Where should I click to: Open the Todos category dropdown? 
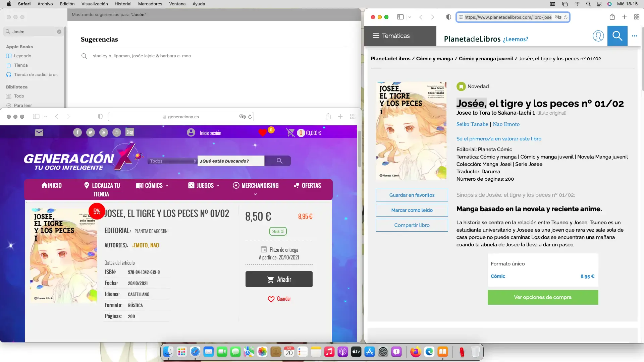pos(172,161)
